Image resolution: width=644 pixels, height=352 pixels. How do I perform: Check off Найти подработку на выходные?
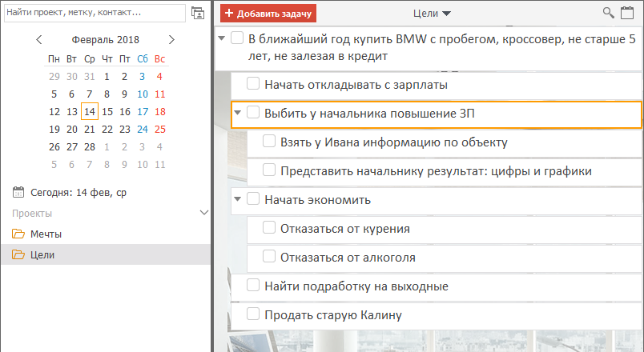tap(253, 285)
